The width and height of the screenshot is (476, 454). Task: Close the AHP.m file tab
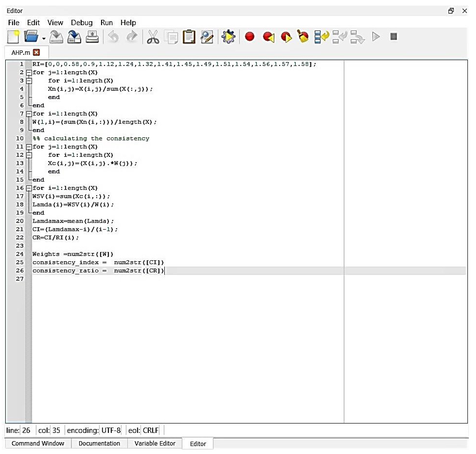(36, 52)
